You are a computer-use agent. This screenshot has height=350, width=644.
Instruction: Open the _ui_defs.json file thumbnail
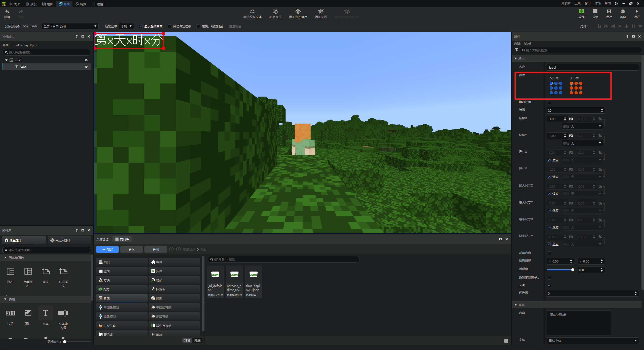click(215, 275)
